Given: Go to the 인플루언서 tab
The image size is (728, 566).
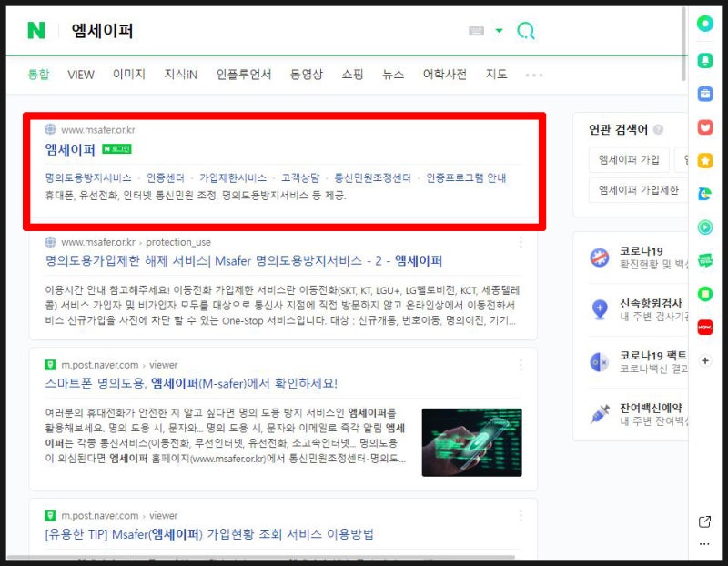Looking at the screenshot, I should click(244, 75).
